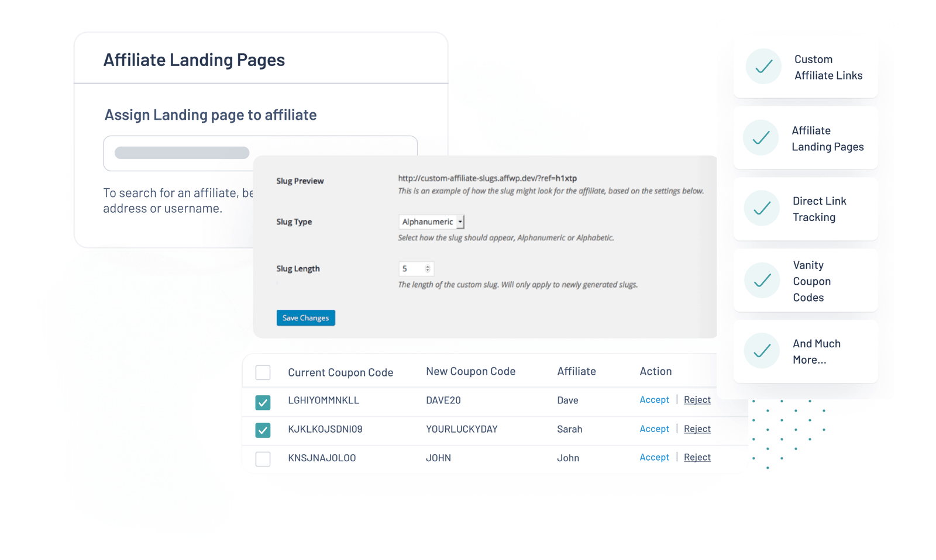
Task: Click the Save Changes button
Action: pyautogui.click(x=305, y=318)
